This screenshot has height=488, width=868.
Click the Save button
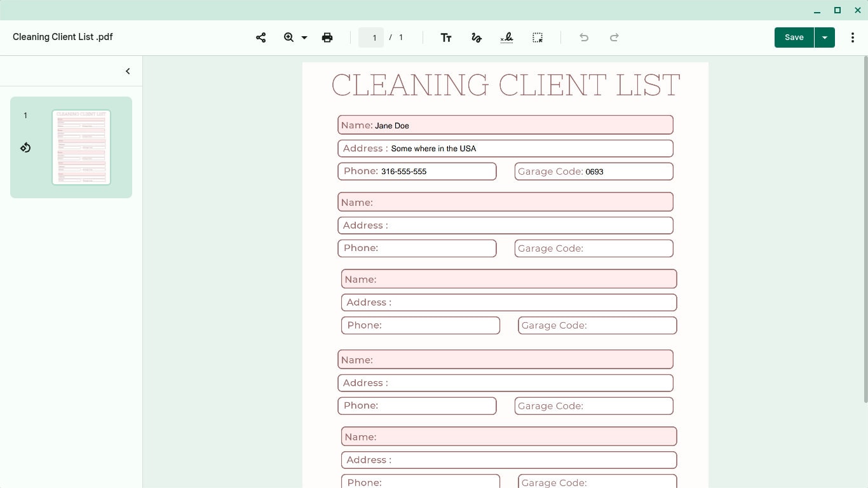click(x=794, y=37)
